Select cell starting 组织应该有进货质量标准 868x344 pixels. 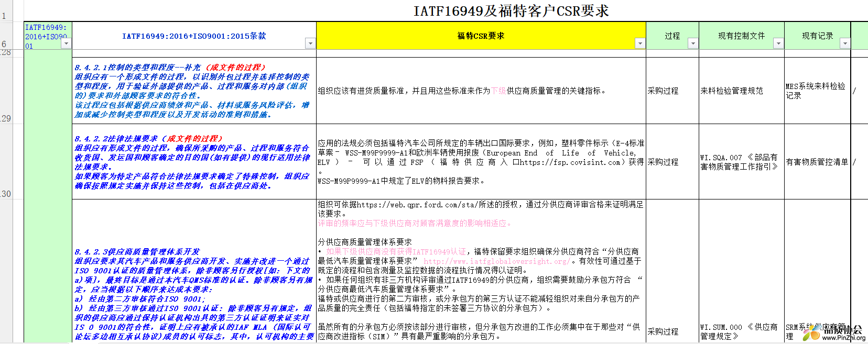point(481,91)
